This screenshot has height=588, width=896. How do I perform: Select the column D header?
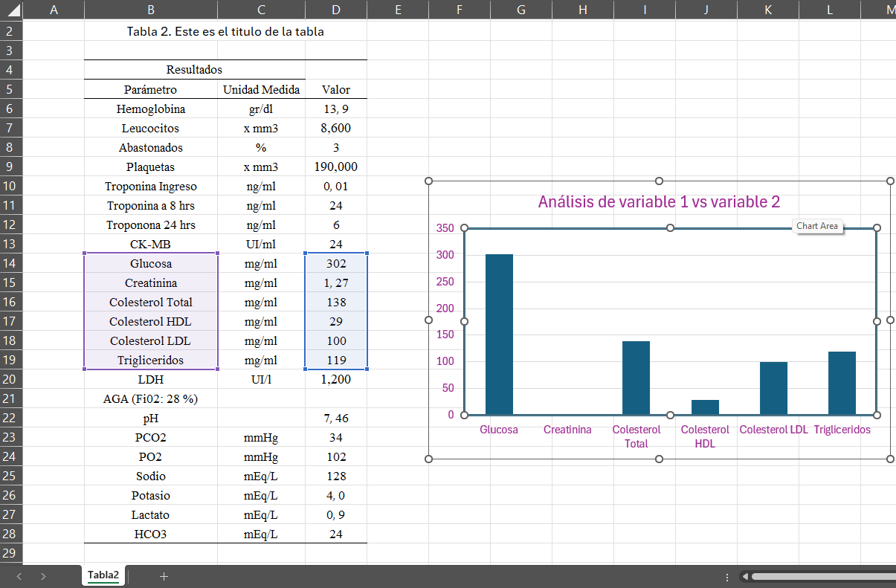[x=336, y=9]
